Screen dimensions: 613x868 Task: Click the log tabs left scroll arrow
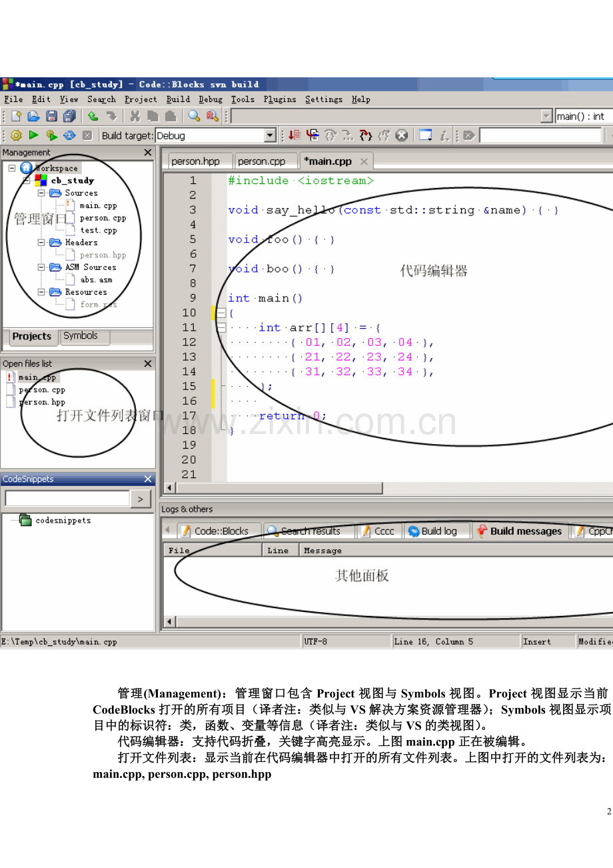167,531
